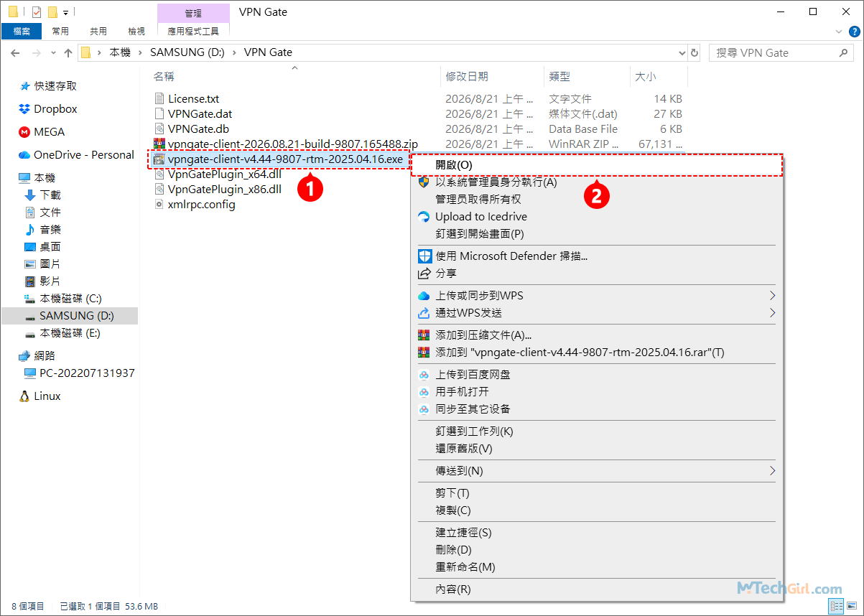The image size is (864, 616).
Task: Open the 桌面 folder in the sidebar
Action: click(50, 246)
